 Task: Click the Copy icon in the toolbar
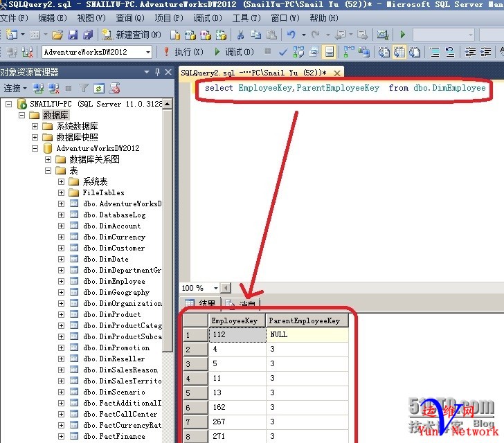pos(256,35)
